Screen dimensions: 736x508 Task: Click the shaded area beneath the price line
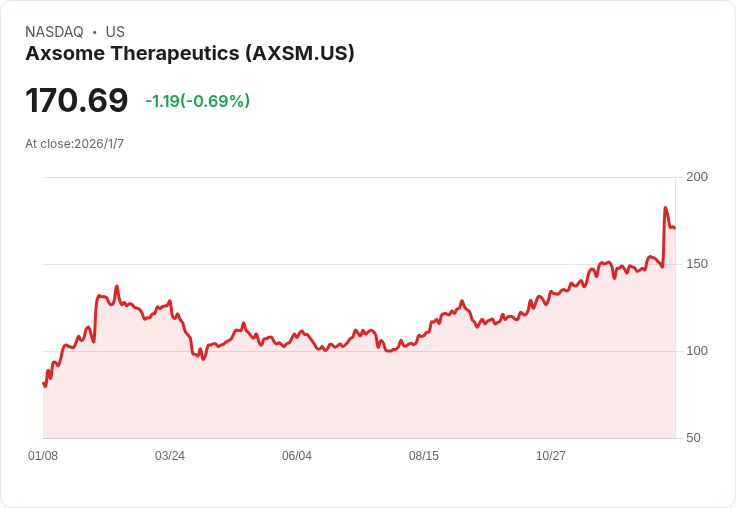pos(359,394)
